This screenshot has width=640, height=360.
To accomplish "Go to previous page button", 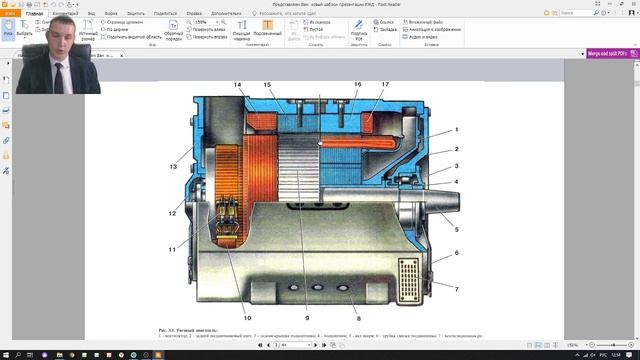I will coord(268,345).
